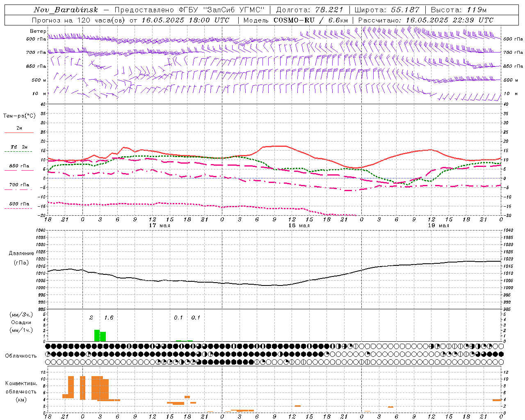Click the 'Td 2м' dew point legend entry
Viewport: 525px width, 420px height.
click(x=19, y=147)
